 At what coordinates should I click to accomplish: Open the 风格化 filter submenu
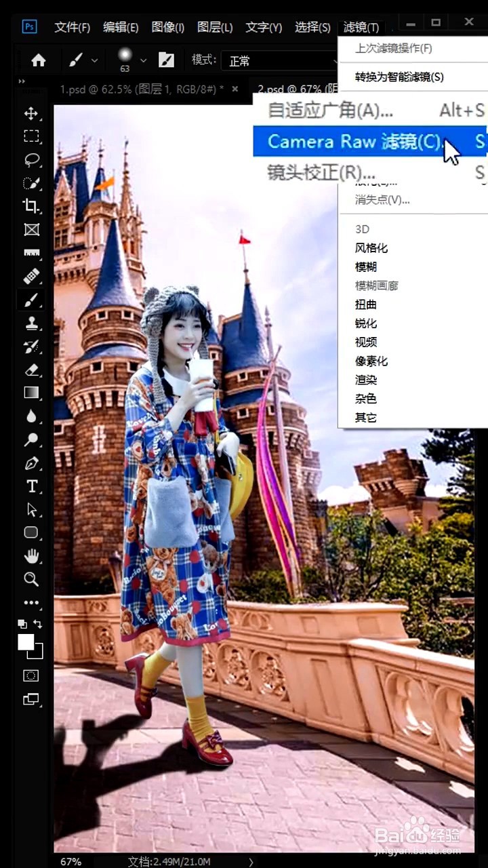click(x=371, y=248)
